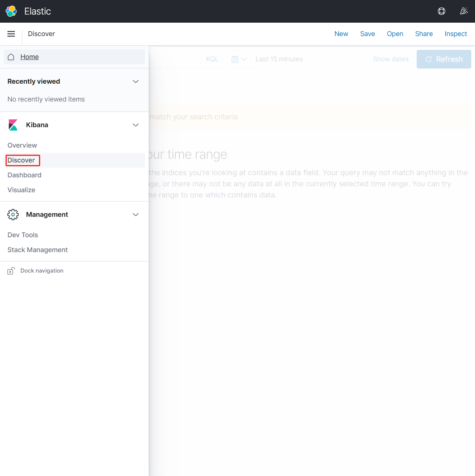Toggle the KQL query language switcher

[x=212, y=59]
